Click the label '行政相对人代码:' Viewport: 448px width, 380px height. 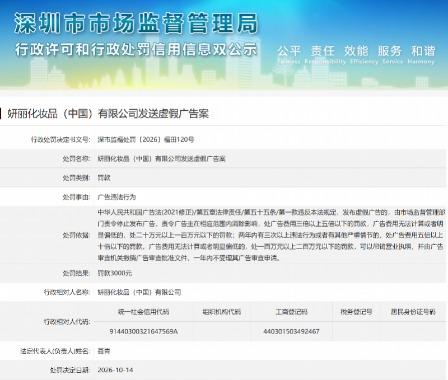pos(67,322)
